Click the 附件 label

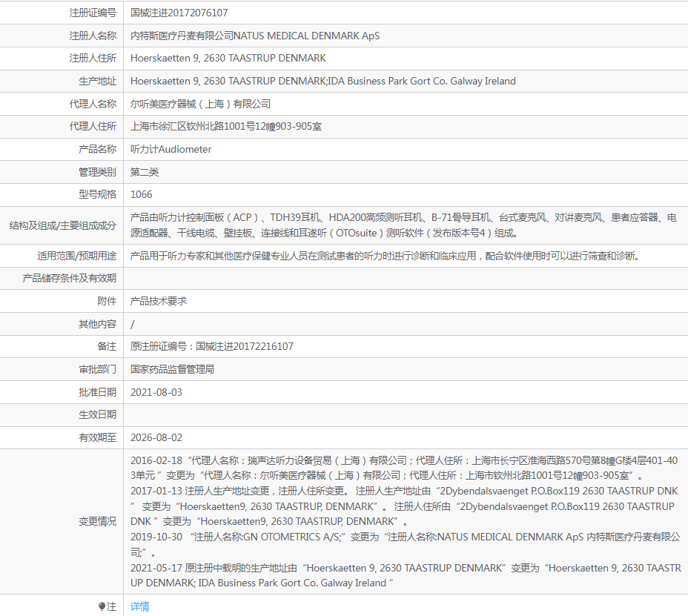click(x=107, y=301)
